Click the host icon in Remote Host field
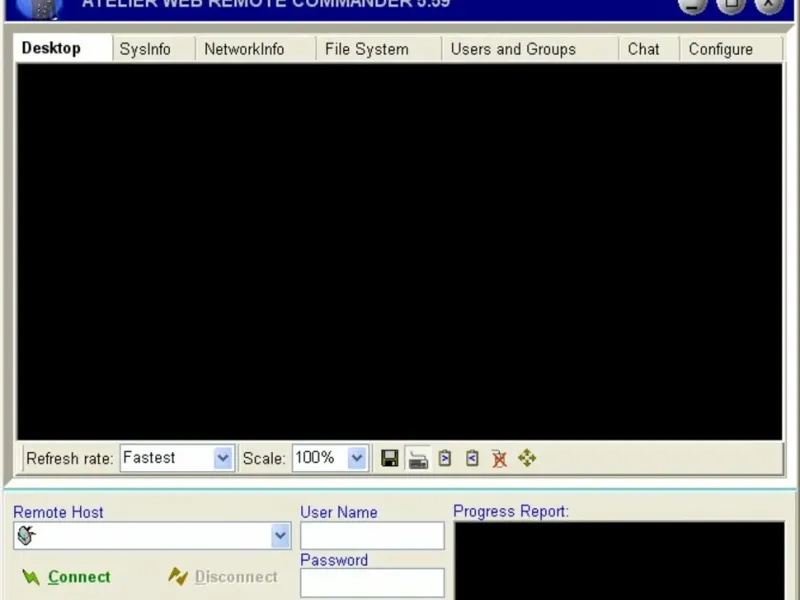Screen dimensions: 800x600 (26, 535)
